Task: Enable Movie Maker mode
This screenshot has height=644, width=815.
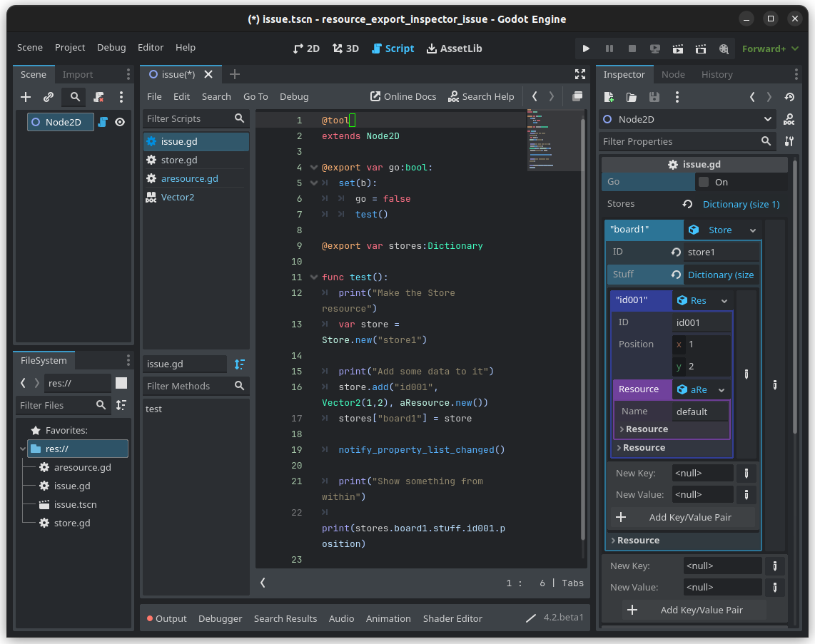Action: coord(724,48)
